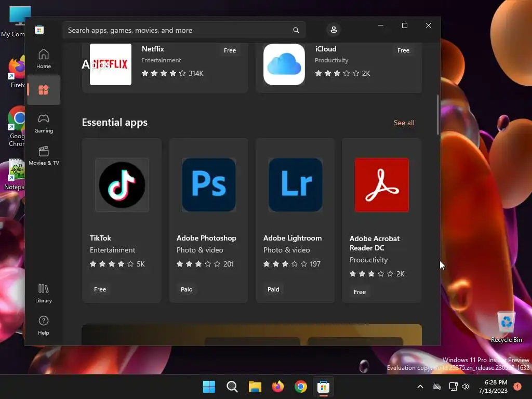Click the Free button under Acrobat Reader
The height and width of the screenshot is (399, 532).
[x=360, y=292]
